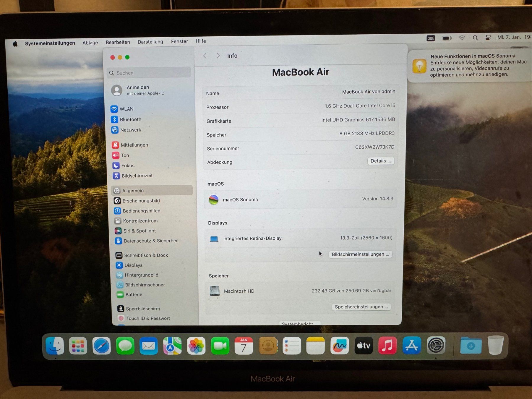Open Kontrollzentrum settings
The width and height of the screenshot is (532, 399).
[136, 221]
